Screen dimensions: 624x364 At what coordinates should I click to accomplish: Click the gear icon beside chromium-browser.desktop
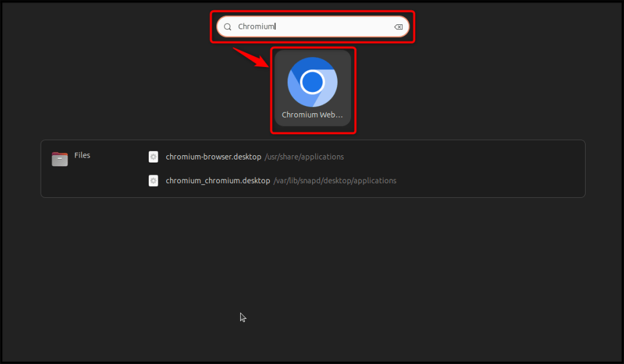[153, 156]
